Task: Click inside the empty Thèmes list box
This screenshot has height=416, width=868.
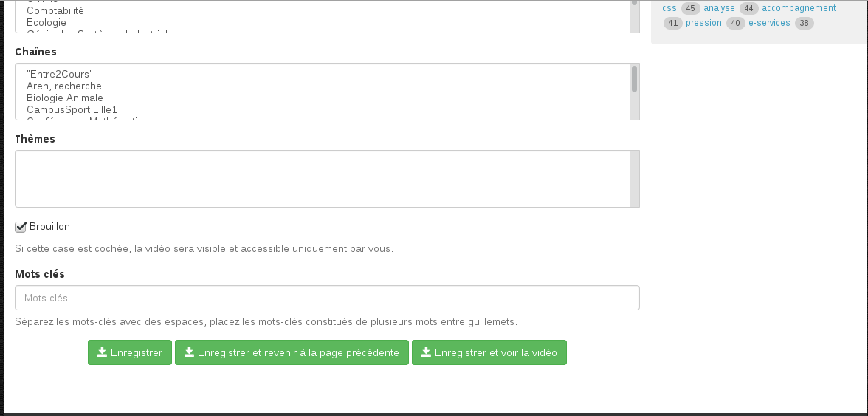Action: [322, 179]
